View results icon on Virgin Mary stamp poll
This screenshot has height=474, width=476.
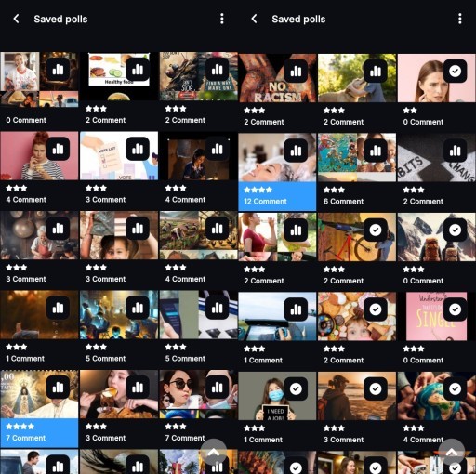58,387
